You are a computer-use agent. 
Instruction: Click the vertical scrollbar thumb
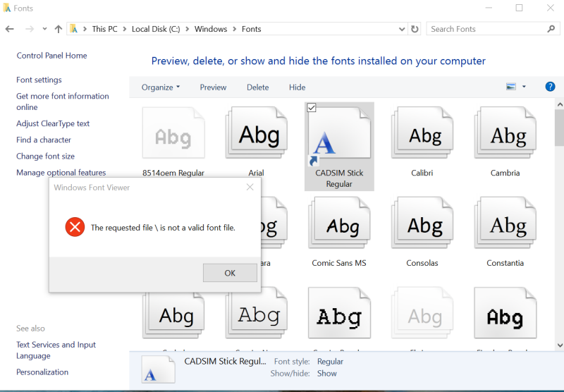coord(560,128)
